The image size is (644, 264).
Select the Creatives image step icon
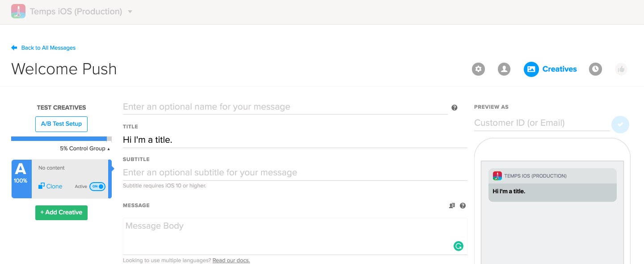click(x=531, y=69)
